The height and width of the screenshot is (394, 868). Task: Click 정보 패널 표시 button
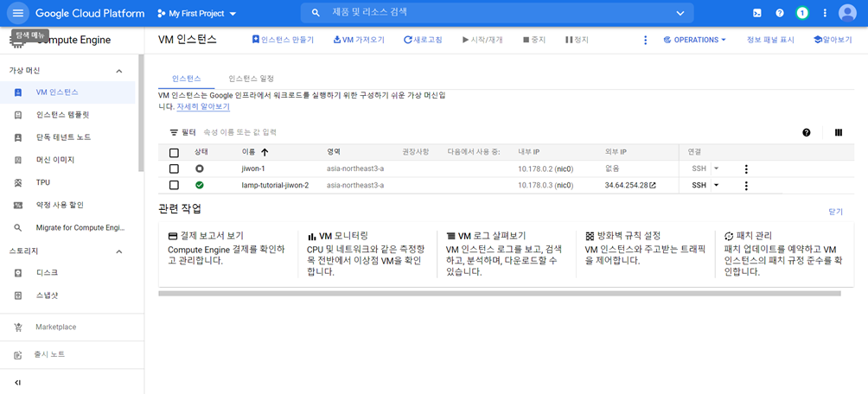[770, 40]
